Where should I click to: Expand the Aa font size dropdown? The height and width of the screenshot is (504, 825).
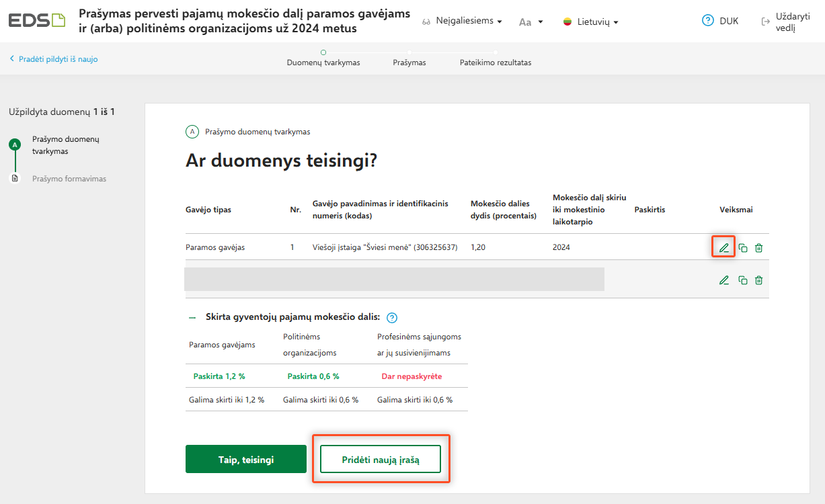tap(531, 22)
